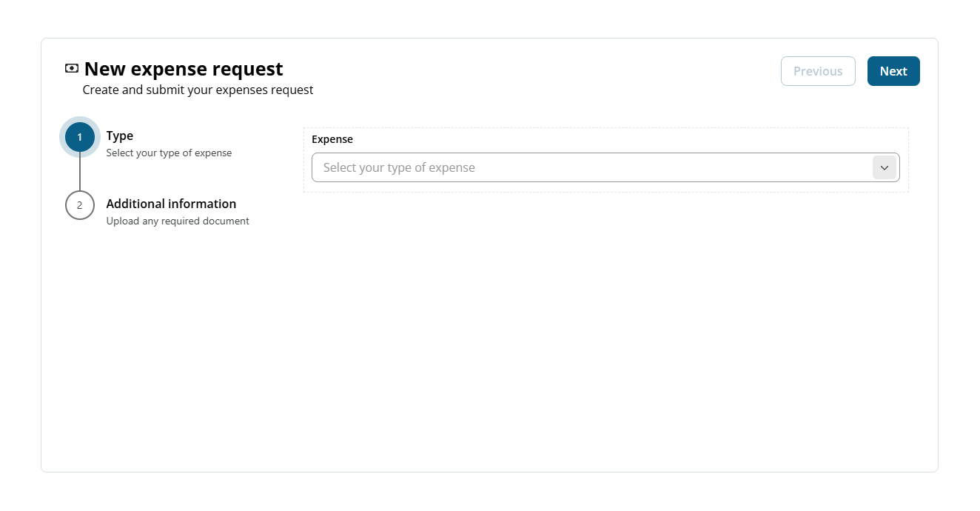Click the New expense request heading

tap(184, 69)
